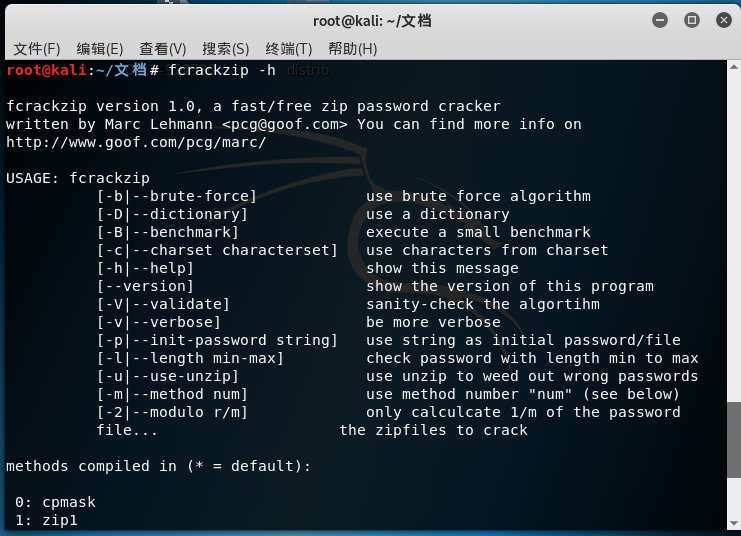This screenshot has width=741, height=536.
Task: Maximize the terminal window
Action: [x=691, y=20]
